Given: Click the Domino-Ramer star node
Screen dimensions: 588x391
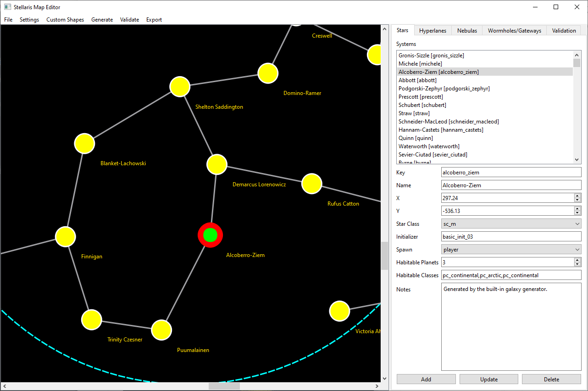Looking at the screenshot, I should pyautogui.click(x=268, y=73).
